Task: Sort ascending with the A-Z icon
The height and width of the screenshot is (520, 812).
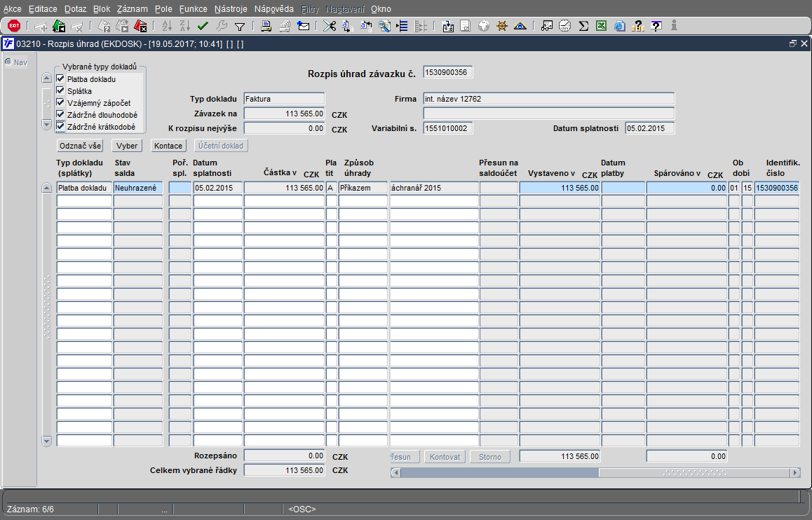Action: (167, 25)
